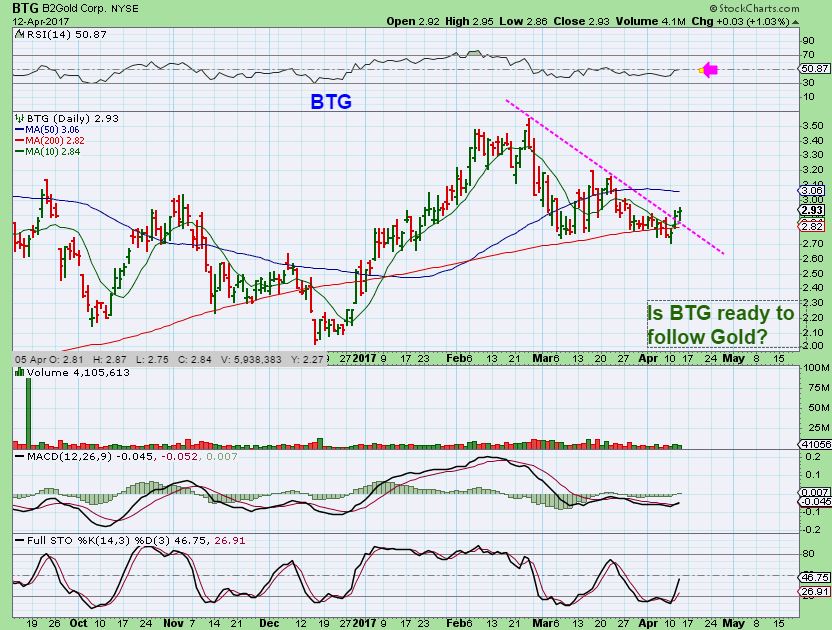This screenshot has width=832, height=630.
Task: Click the 26.91 stochastic value tag
Action: tap(814, 592)
